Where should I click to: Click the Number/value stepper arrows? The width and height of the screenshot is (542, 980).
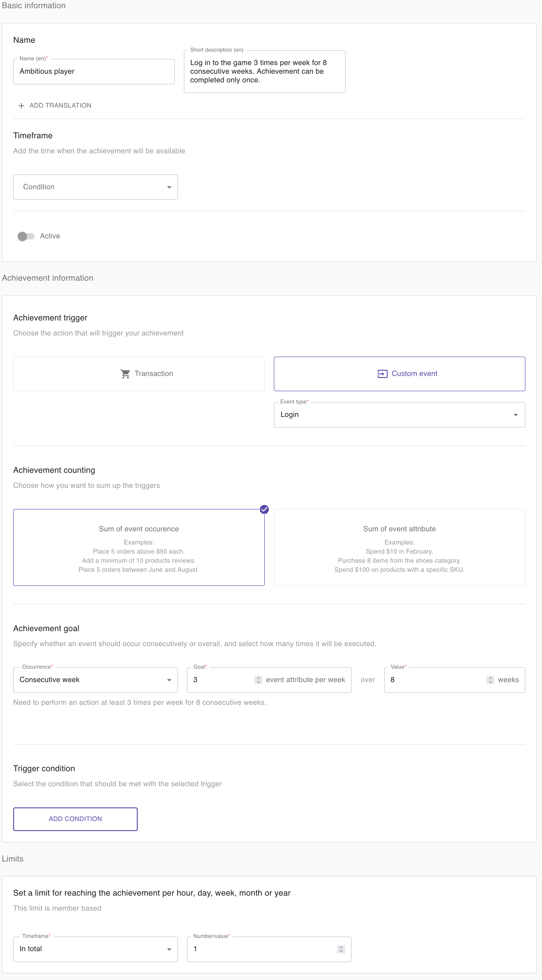point(341,949)
